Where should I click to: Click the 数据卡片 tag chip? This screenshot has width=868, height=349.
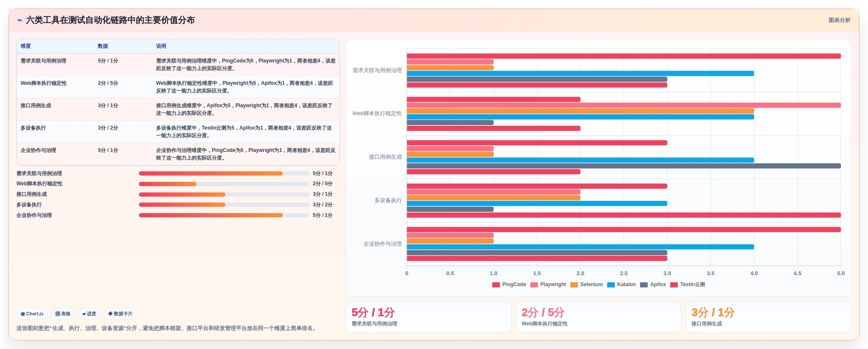click(x=120, y=314)
